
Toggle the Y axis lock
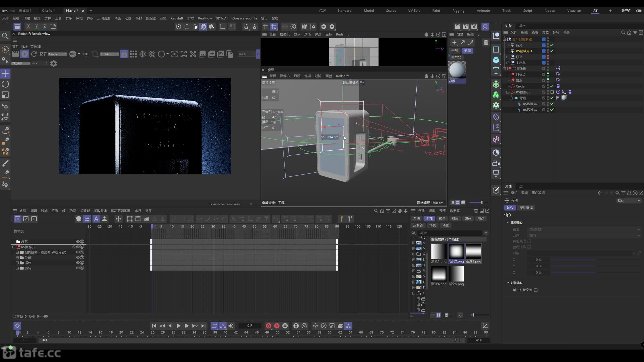coord(36,26)
